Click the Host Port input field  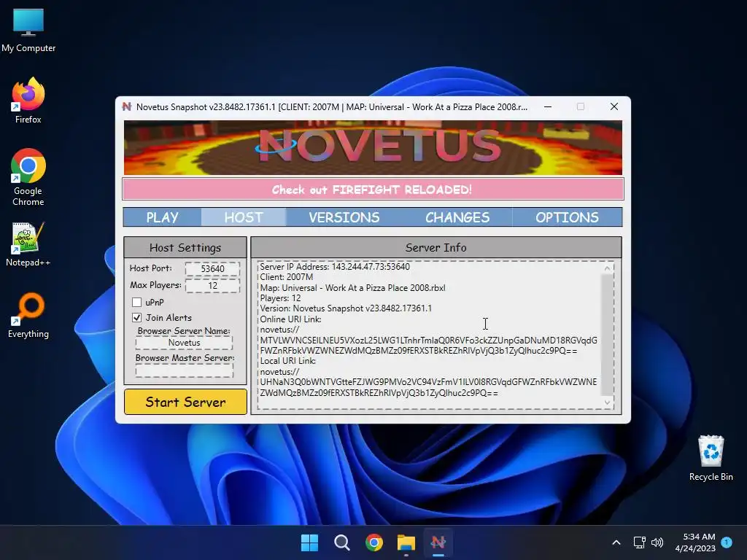[212, 268]
